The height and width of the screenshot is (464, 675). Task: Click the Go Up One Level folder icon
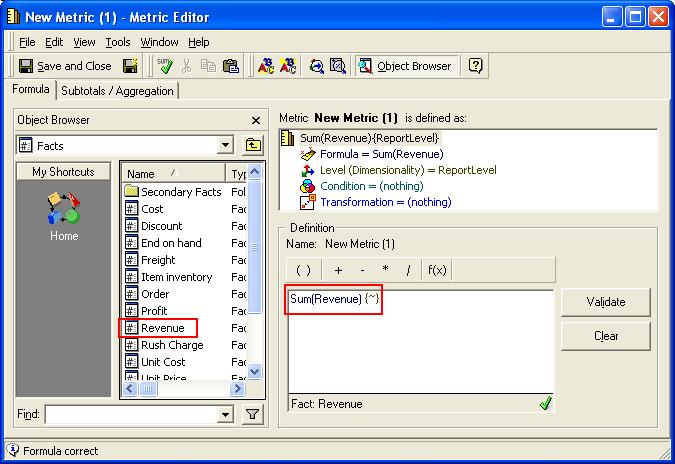253,145
